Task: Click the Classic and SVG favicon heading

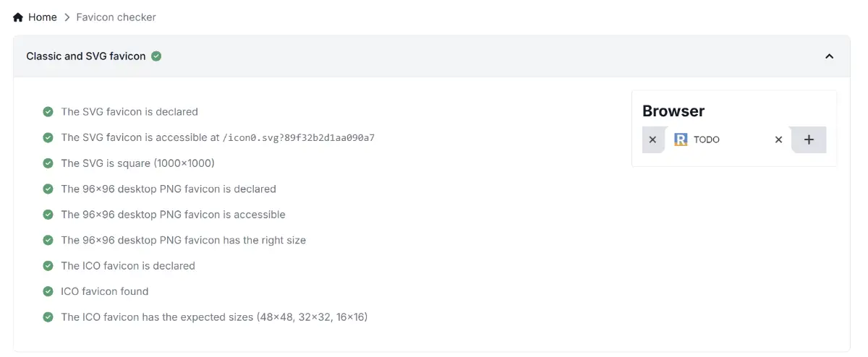Action: point(86,56)
